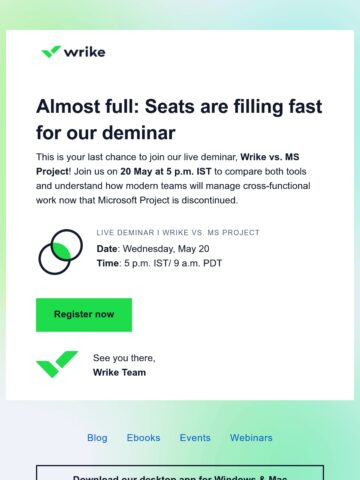The width and height of the screenshot is (360, 480).
Task: Click the wrike wordmark in the header
Action: pos(85,52)
